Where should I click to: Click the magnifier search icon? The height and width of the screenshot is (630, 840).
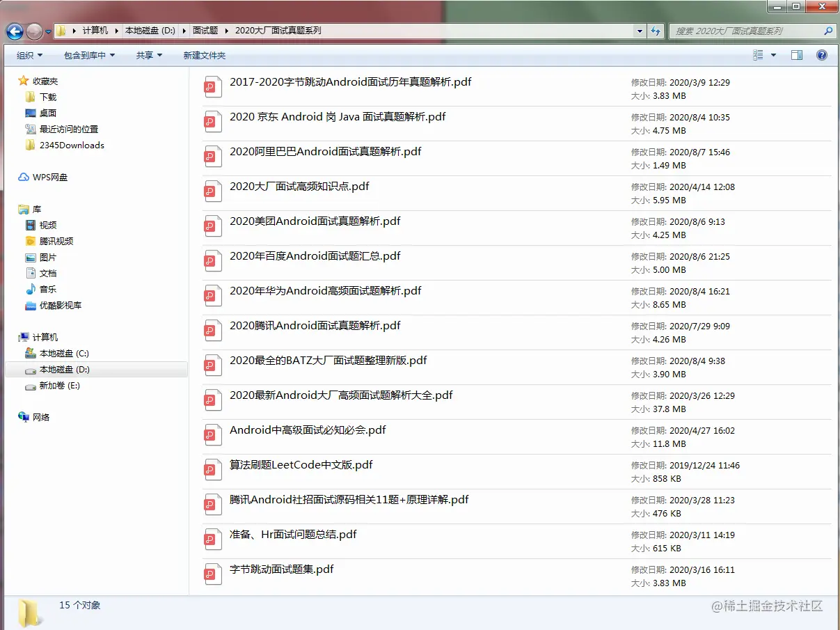pyautogui.click(x=828, y=31)
